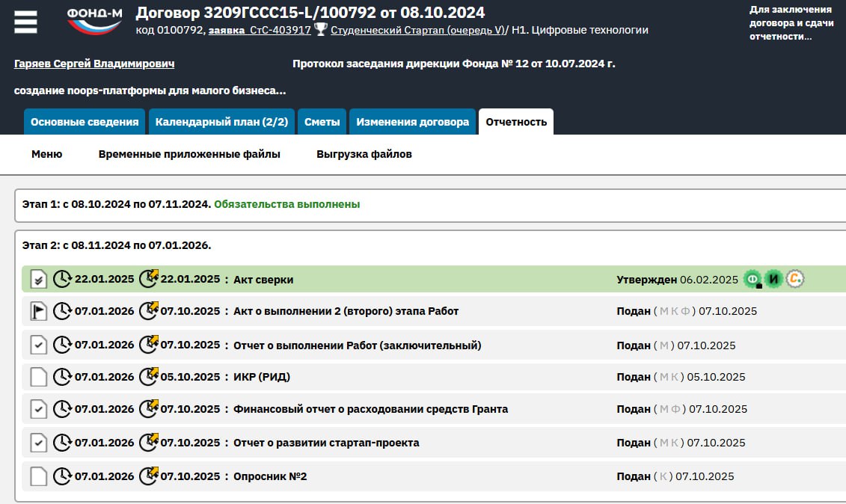Click the trophy icon next to Студенческий Стартап
846x504 pixels.
321,30
